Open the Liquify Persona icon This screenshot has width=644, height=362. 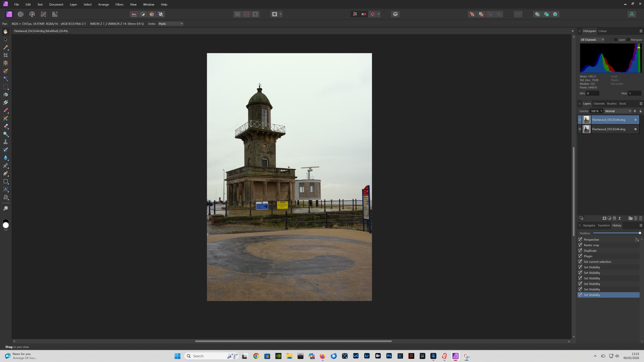20,14
